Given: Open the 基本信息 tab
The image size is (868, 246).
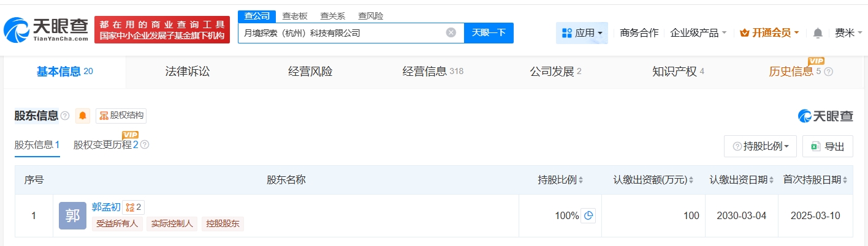Looking at the screenshot, I should tap(64, 72).
